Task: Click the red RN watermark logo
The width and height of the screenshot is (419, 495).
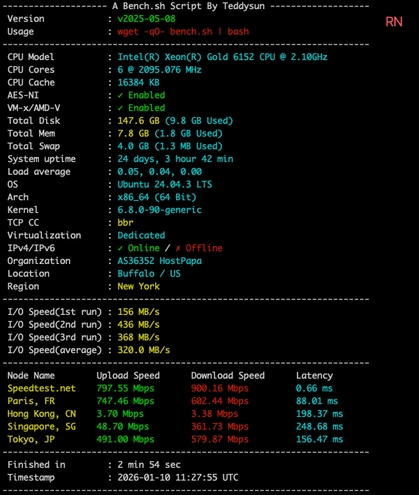Action: click(x=394, y=22)
